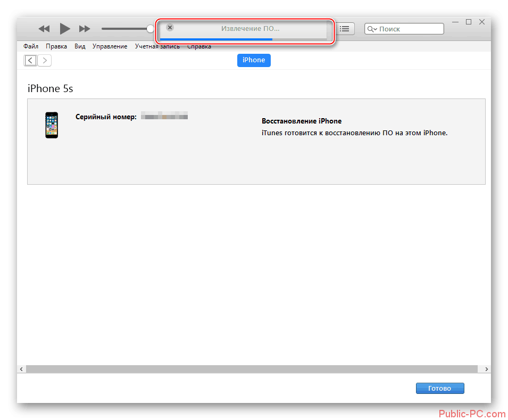The image size is (508, 420).
Task: Go back with the left arrow button
Action: (x=30, y=60)
